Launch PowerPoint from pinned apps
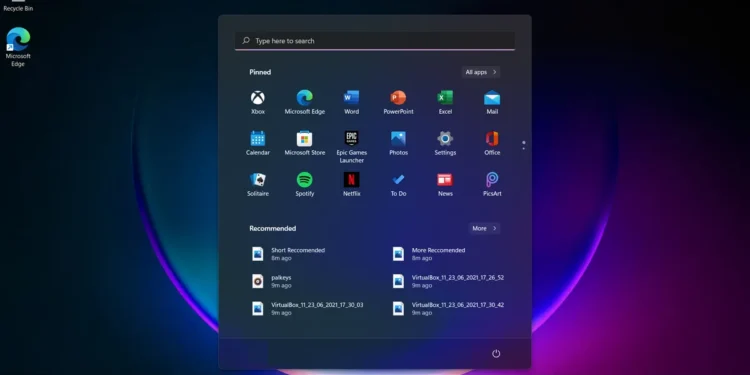 pyautogui.click(x=398, y=102)
